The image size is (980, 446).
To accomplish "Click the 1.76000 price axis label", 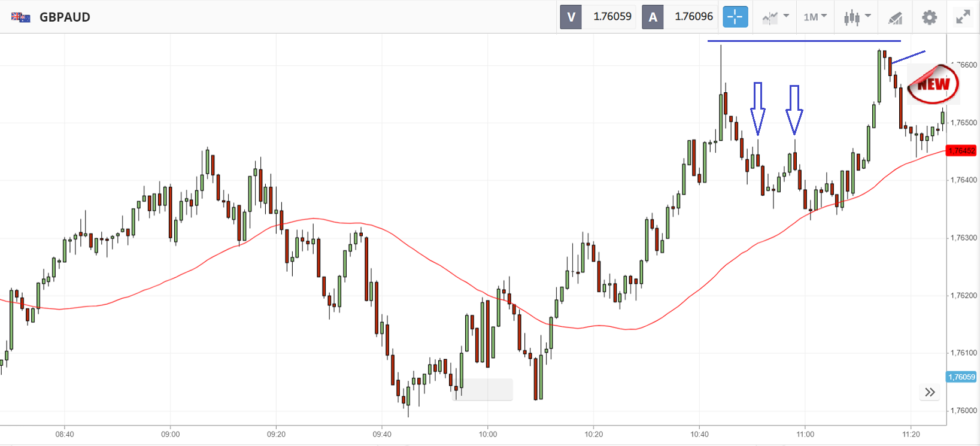I will click(964, 411).
